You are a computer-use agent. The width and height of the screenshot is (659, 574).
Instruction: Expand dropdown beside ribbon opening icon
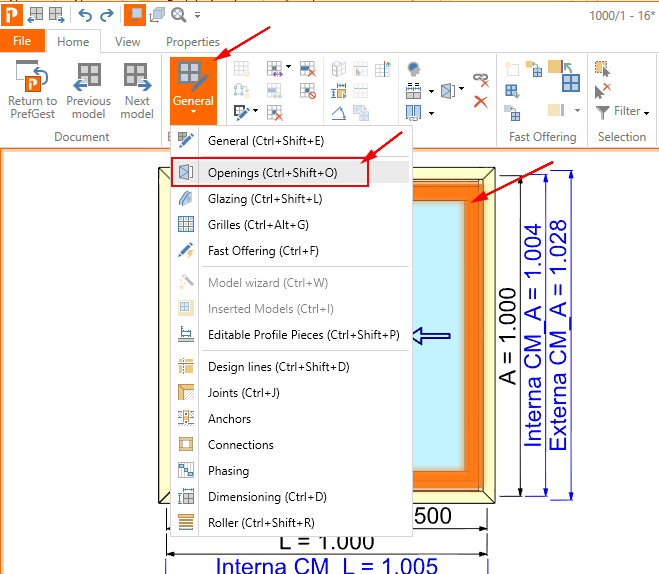click(461, 88)
